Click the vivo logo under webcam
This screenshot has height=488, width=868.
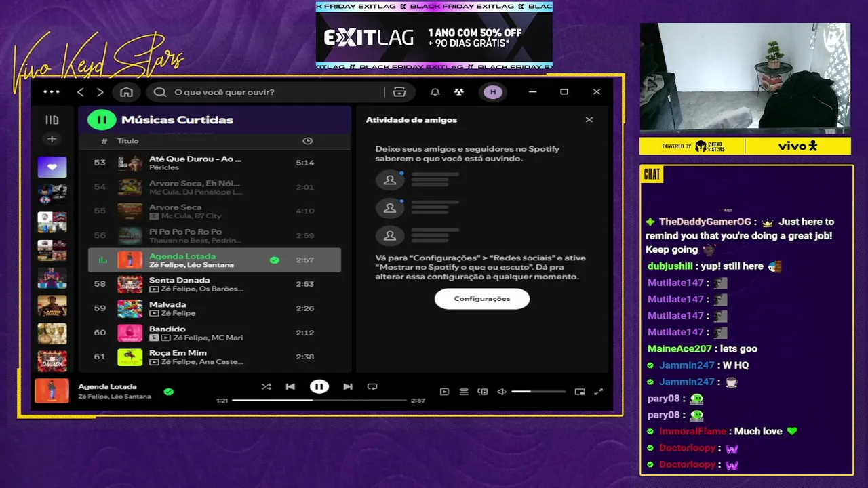point(797,146)
